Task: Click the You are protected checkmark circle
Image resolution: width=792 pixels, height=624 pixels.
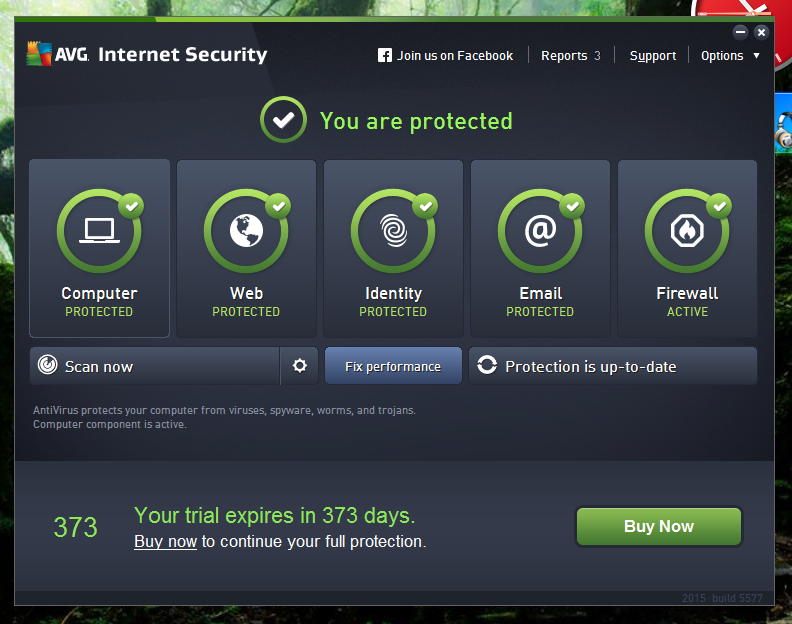Action: 283,120
